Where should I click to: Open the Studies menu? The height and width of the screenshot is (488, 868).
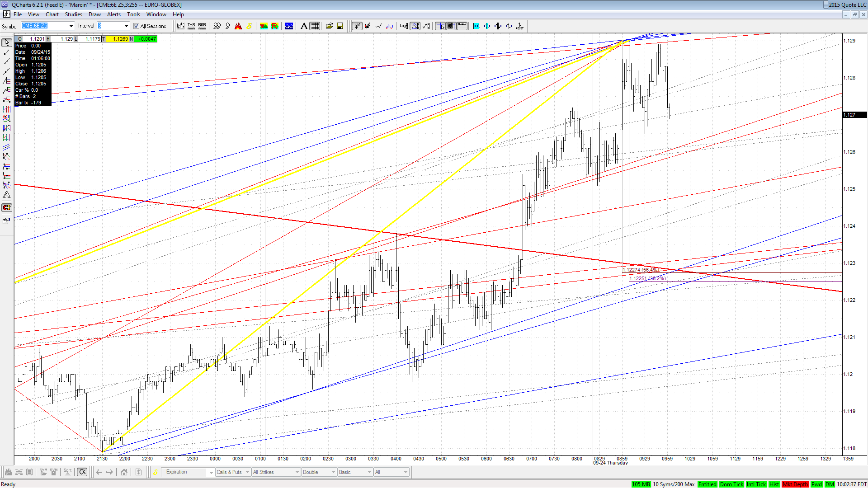tap(74, 14)
